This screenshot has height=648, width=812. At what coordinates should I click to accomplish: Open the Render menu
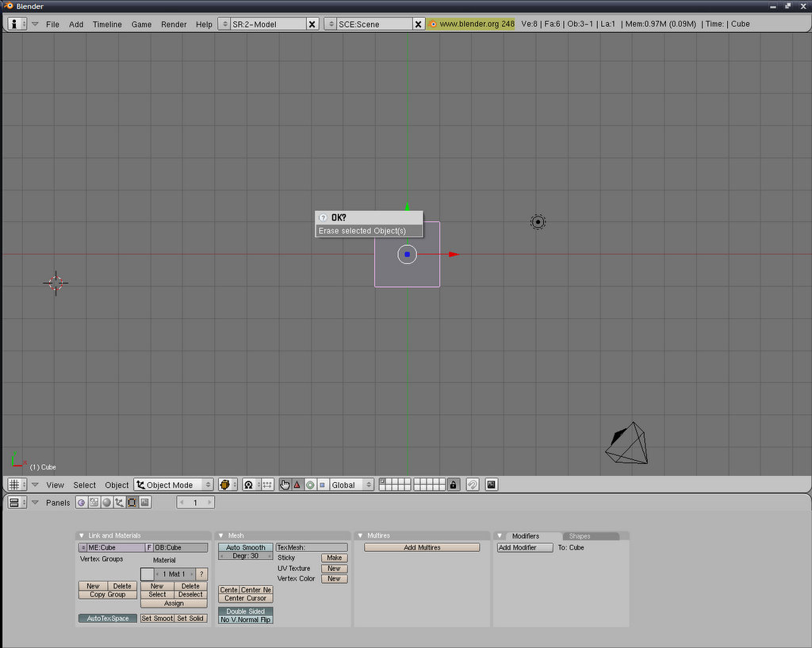click(174, 24)
